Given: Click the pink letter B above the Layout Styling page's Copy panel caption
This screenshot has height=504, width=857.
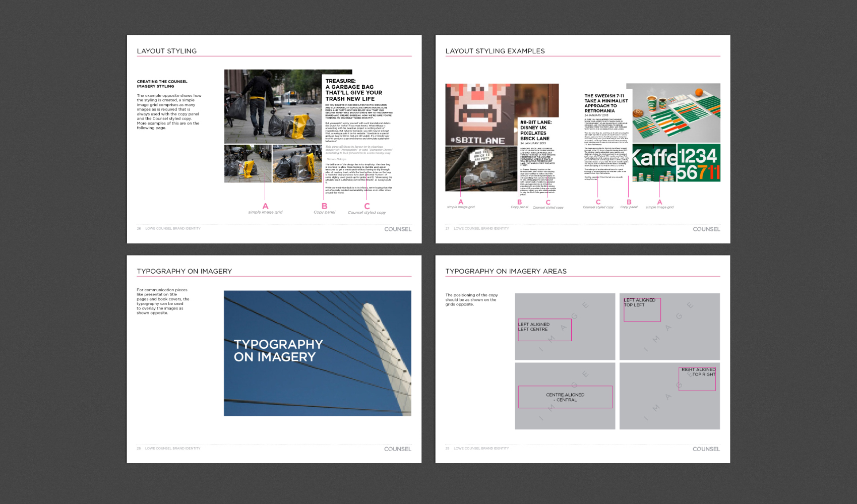Looking at the screenshot, I should click(x=324, y=206).
